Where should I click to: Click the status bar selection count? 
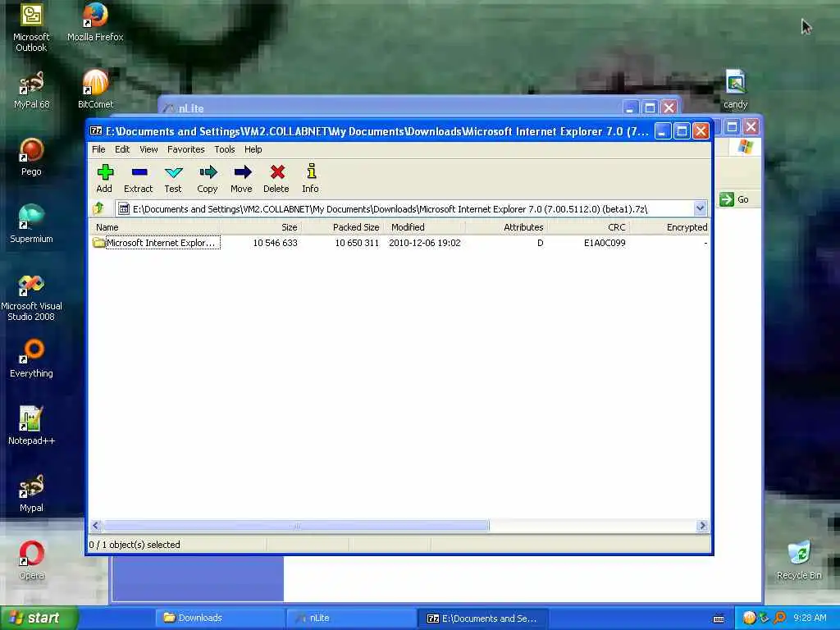[x=135, y=545]
